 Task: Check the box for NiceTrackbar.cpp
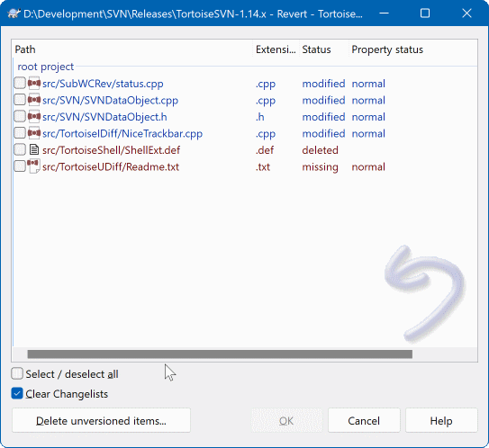pyautogui.click(x=20, y=133)
